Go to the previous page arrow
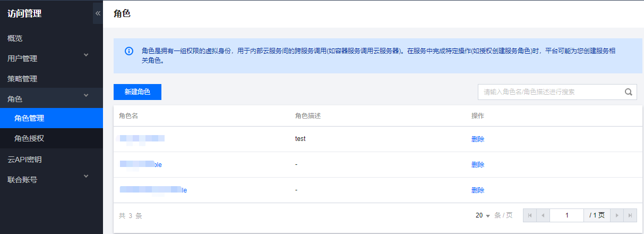Image resolution: width=644 pixels, height=234 pixels. [x=543, y=215]
